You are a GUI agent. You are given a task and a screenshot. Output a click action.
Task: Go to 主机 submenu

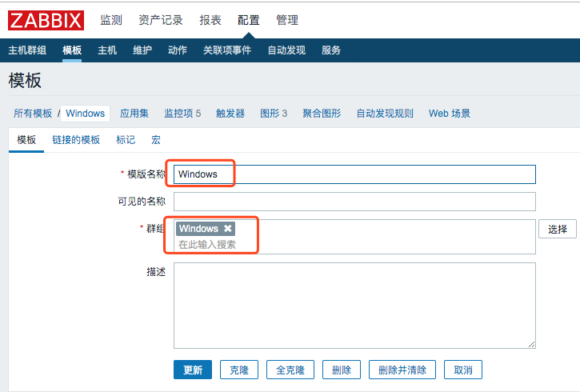[107, 50]
